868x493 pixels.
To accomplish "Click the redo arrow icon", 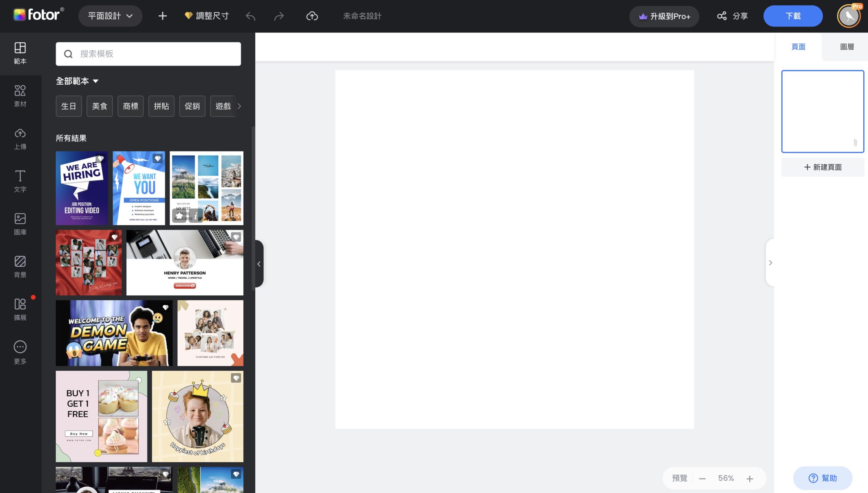I will click(279, 16).
